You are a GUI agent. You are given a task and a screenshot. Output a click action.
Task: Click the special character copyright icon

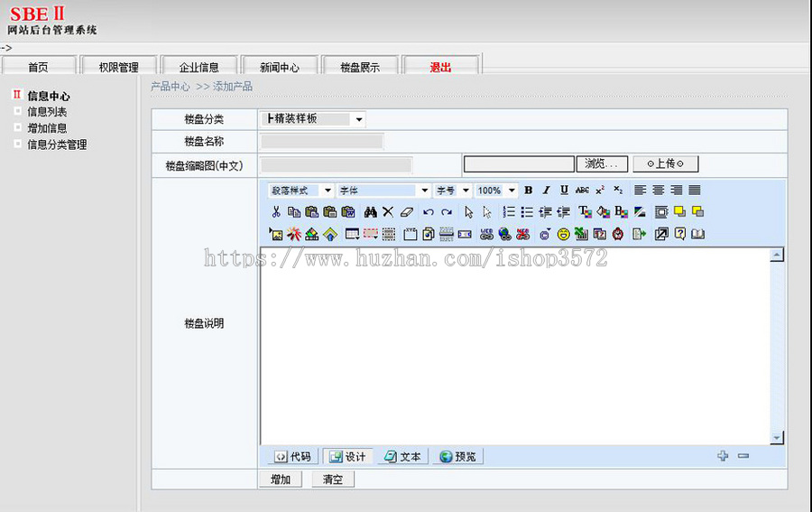pos(545,234)
